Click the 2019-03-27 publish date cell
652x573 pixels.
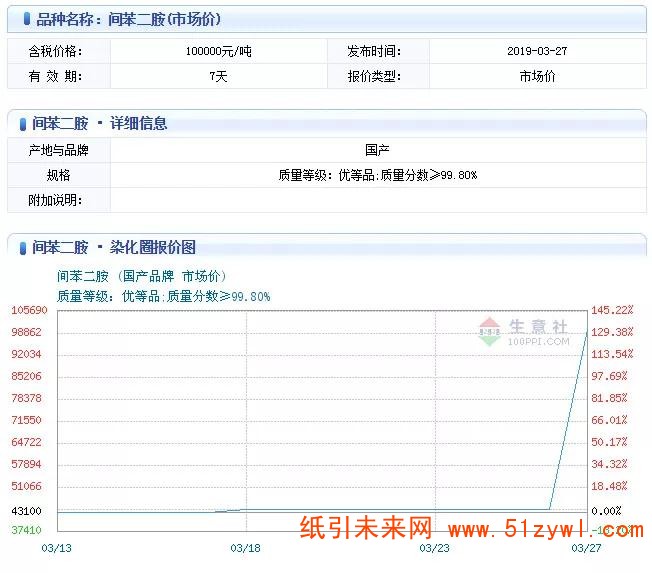pos(537,51)
